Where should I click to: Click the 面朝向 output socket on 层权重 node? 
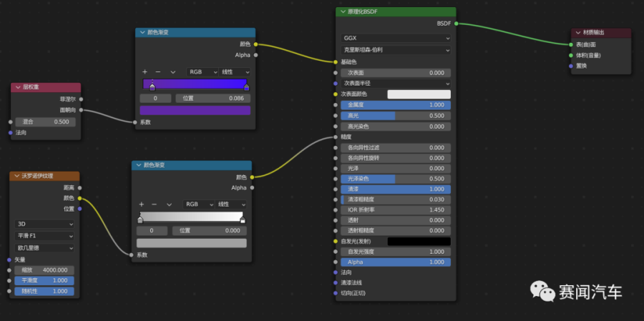point(81,110)
